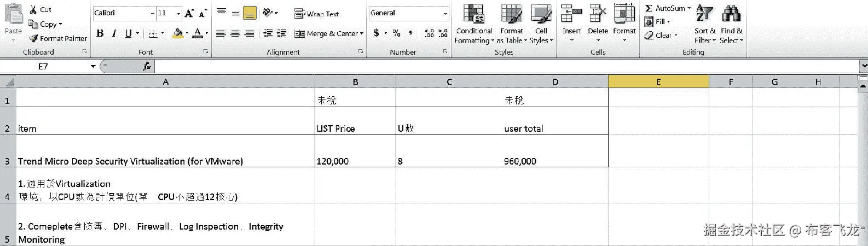Align text to the left
868x246 pixels.
tap(221, 33)
